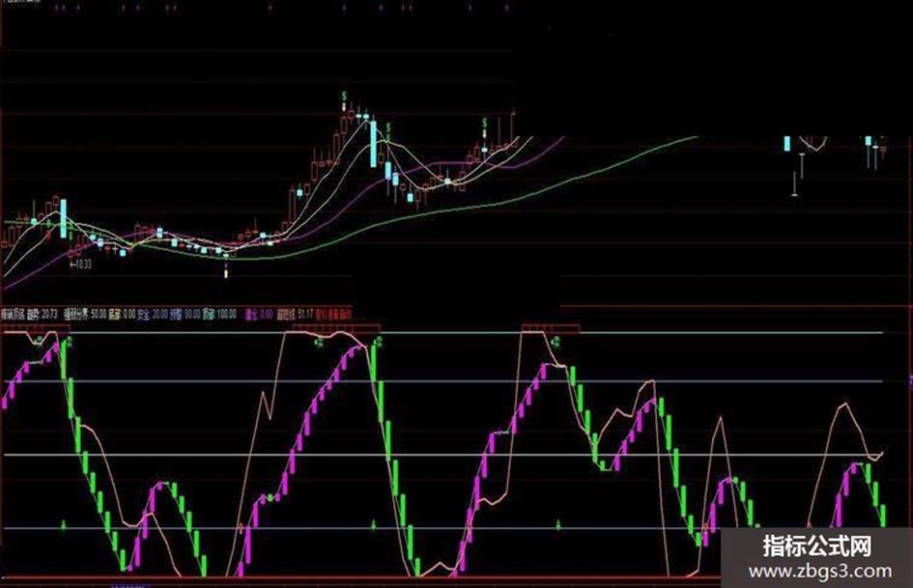Click the 50.00 indicator value

[99, 315]
